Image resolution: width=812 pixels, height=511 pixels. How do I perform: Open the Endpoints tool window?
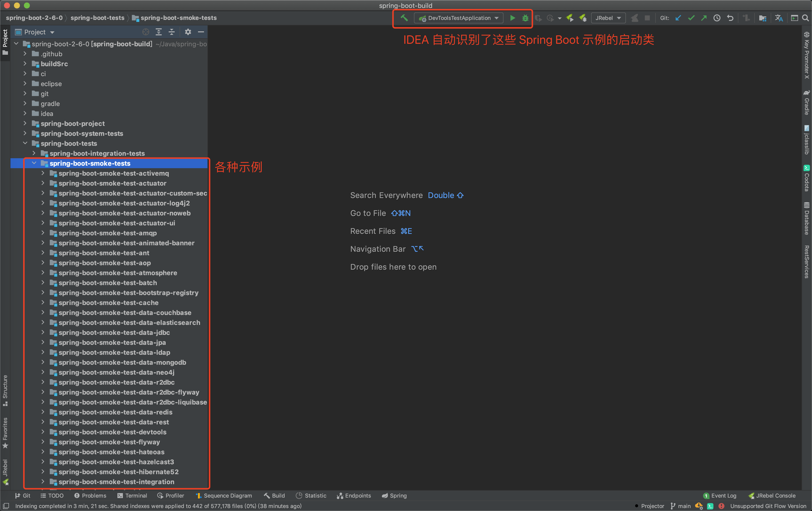coord(354,496)
